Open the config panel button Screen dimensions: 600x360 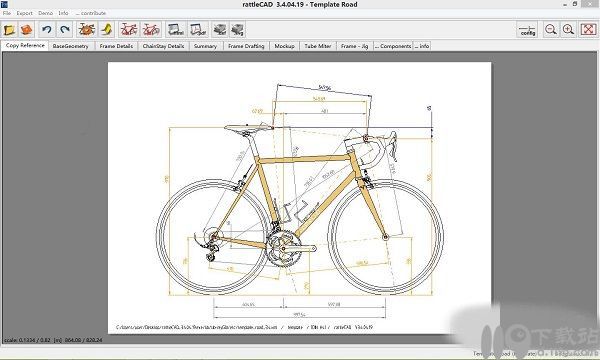click(527, 29)
